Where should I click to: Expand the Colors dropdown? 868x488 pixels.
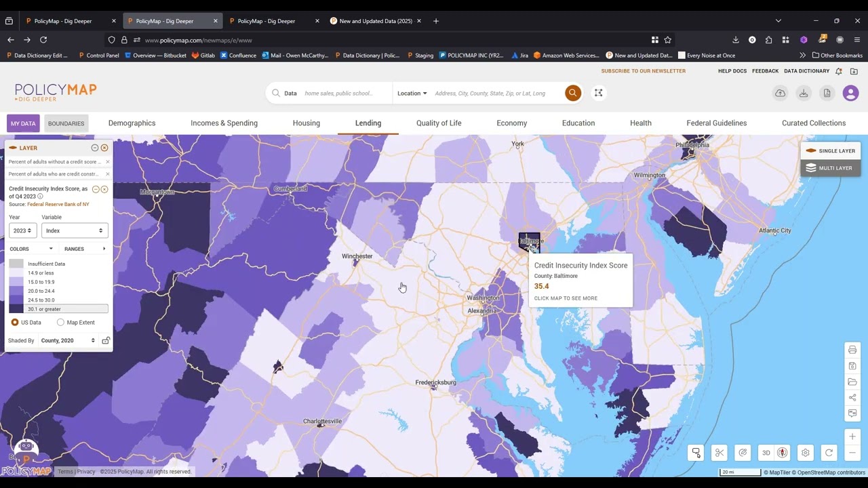point(31,249)
